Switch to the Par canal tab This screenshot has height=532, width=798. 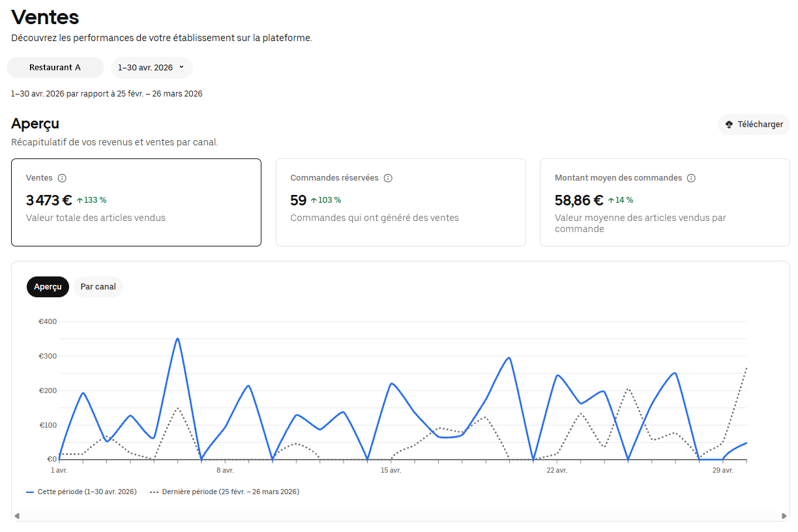[98, 287]
